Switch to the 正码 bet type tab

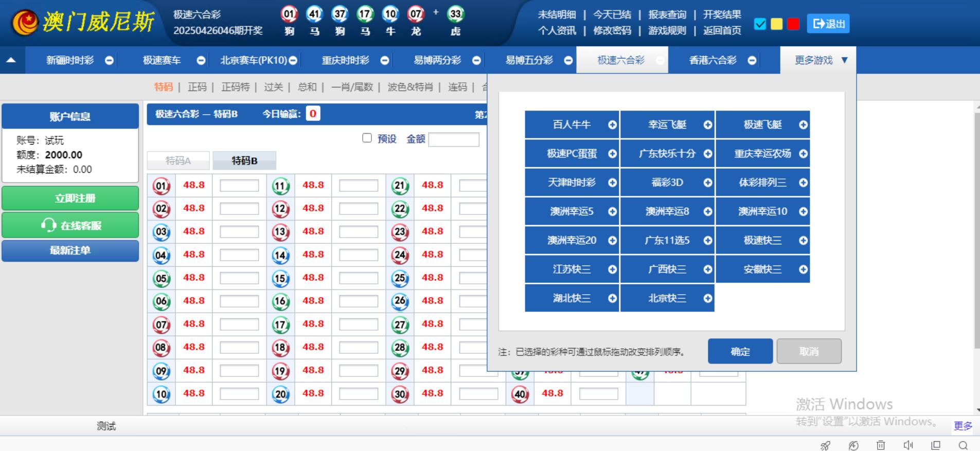(x=197, y=87)
